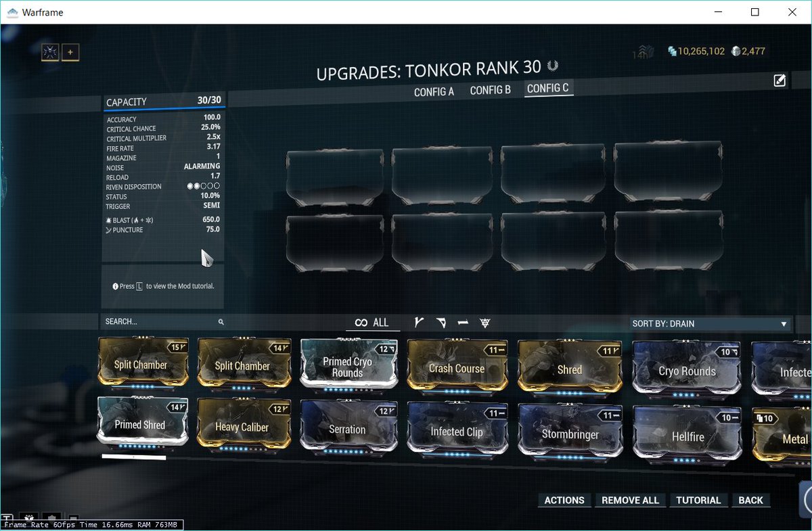Screen dimensions: 812x531
Task: Select the Split Chamber mod with drain 15
Action: tap(143, 364)
